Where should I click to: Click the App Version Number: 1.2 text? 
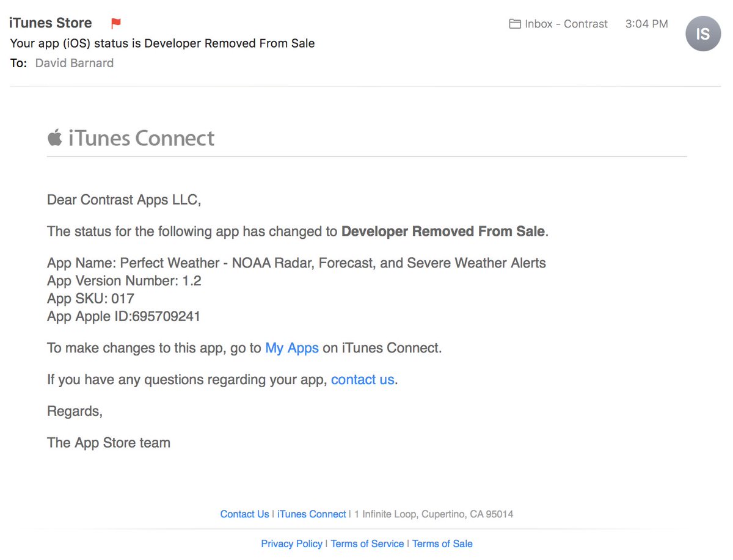click(124, 281)
